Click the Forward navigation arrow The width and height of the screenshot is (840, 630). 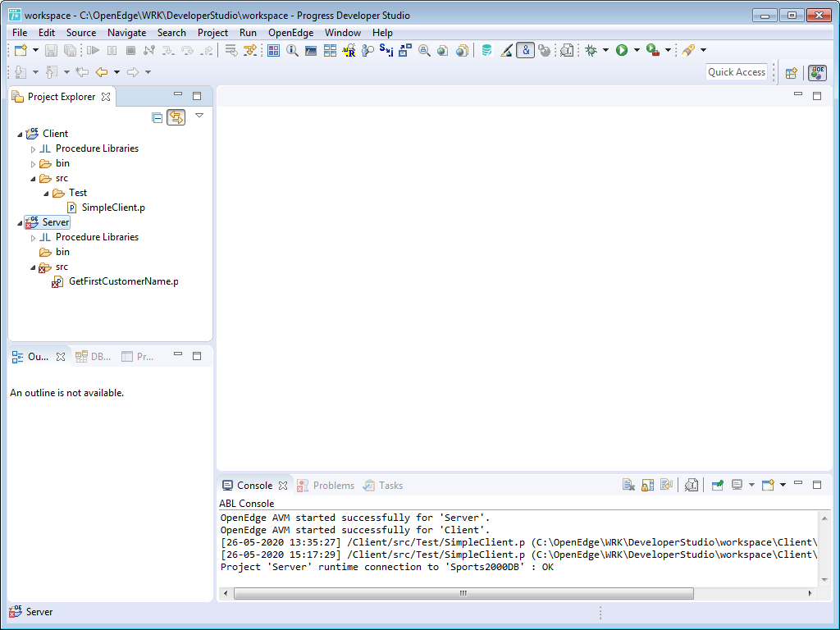(133, 72)
